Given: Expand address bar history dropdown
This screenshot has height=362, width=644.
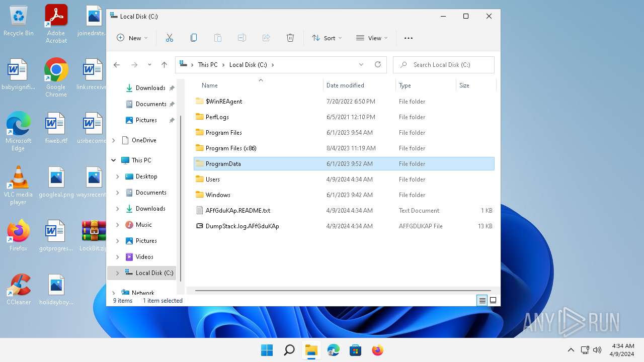Looking at the screenshot, I should [361, 64].
